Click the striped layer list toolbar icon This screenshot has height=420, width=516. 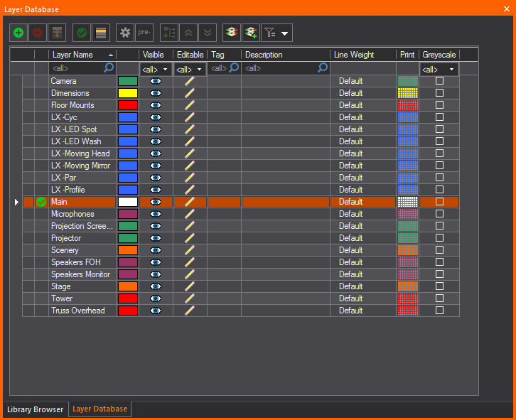[x=101, y=33]
